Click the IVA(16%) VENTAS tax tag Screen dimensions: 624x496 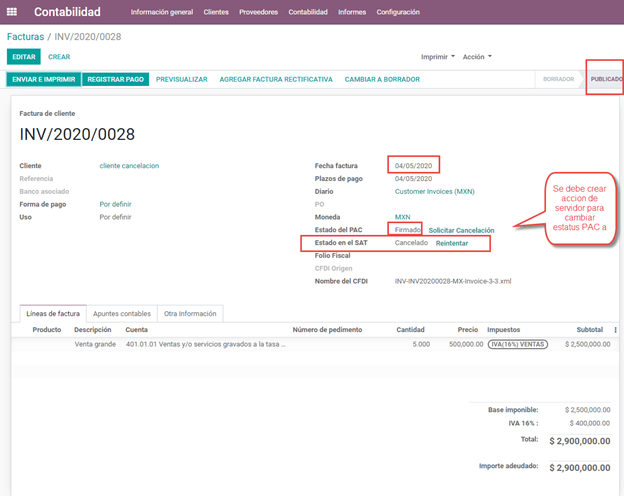517,344
